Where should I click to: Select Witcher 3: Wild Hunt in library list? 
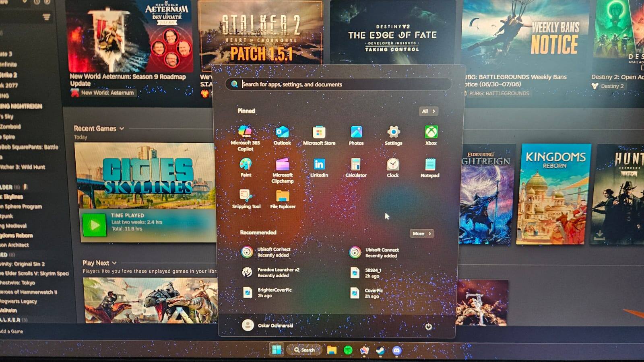pos(23,167)
